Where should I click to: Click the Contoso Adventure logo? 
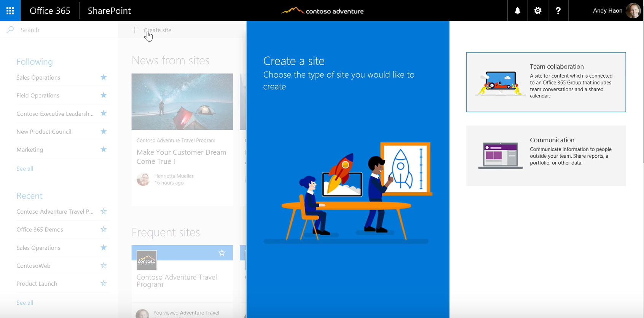point(322,11)
